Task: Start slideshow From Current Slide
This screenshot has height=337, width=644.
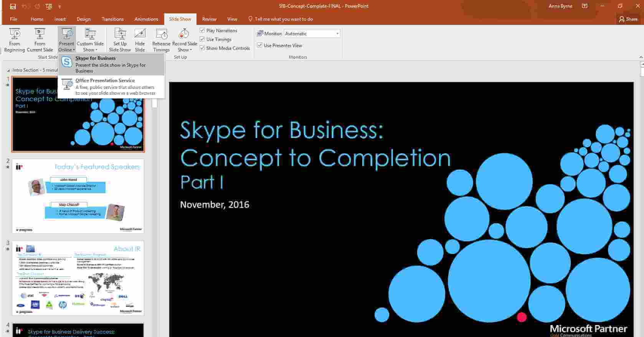Action: [40, 39]
